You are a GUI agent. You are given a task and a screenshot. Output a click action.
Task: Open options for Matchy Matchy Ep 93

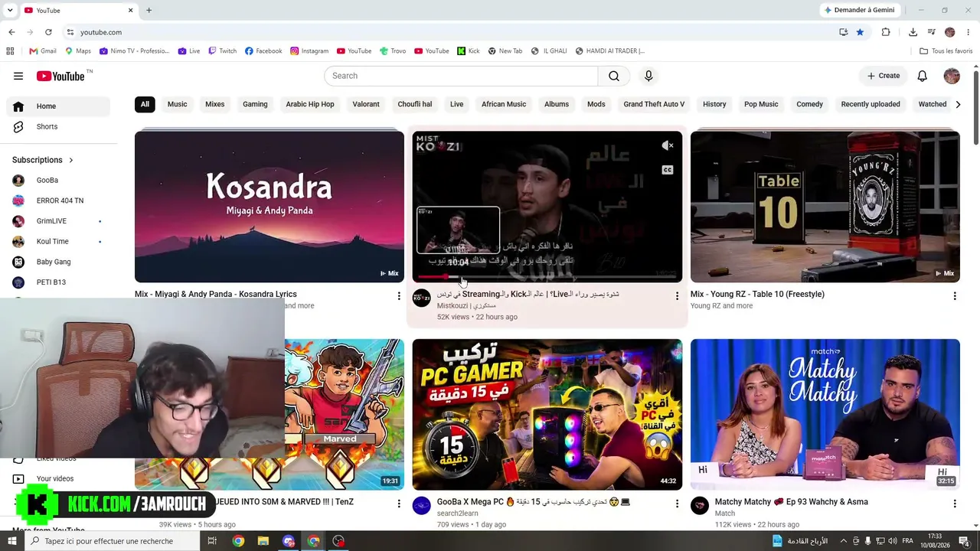(x=954, y=504)
